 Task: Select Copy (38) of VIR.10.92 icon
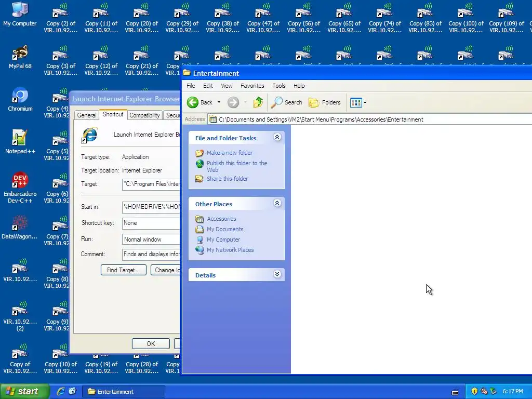click(x=223, y=18)
